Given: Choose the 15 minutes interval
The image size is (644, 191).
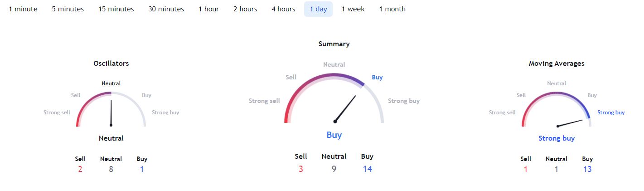Looking at the screenshot, I should (x=116, y=9).
